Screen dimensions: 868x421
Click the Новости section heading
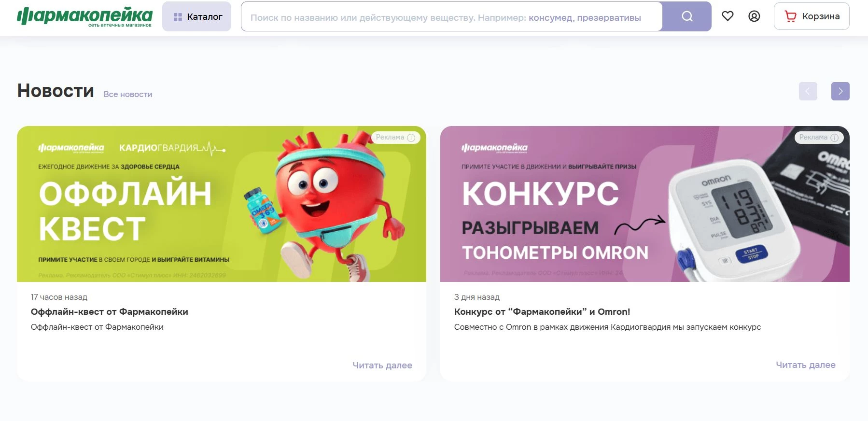tap(56, 91)
